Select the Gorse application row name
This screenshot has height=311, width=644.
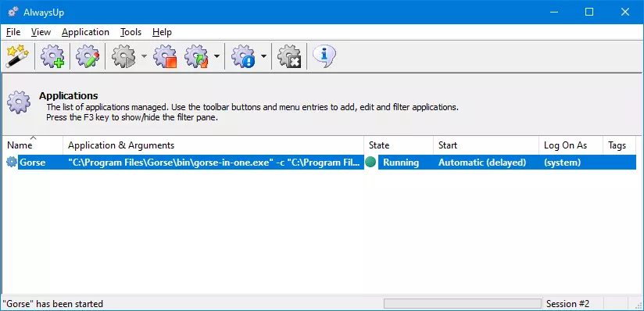pos(33,163)
